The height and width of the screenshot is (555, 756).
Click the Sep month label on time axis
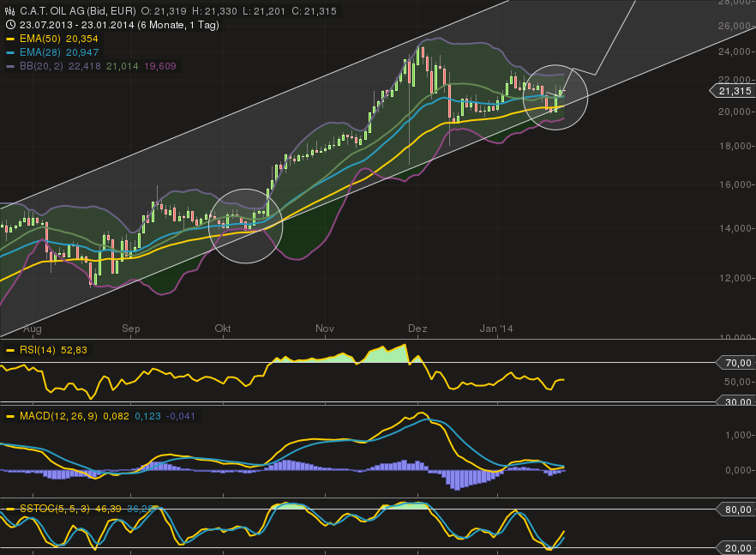point(130,329)
